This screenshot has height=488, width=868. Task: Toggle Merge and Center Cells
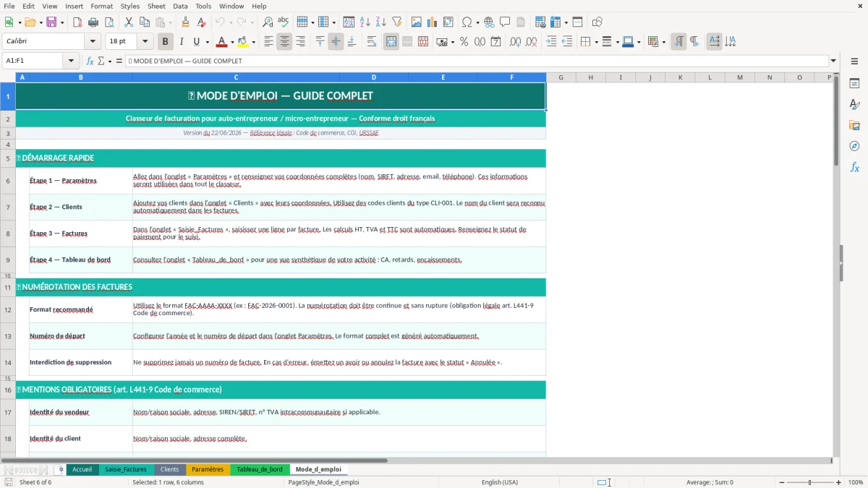coord(391,42)
